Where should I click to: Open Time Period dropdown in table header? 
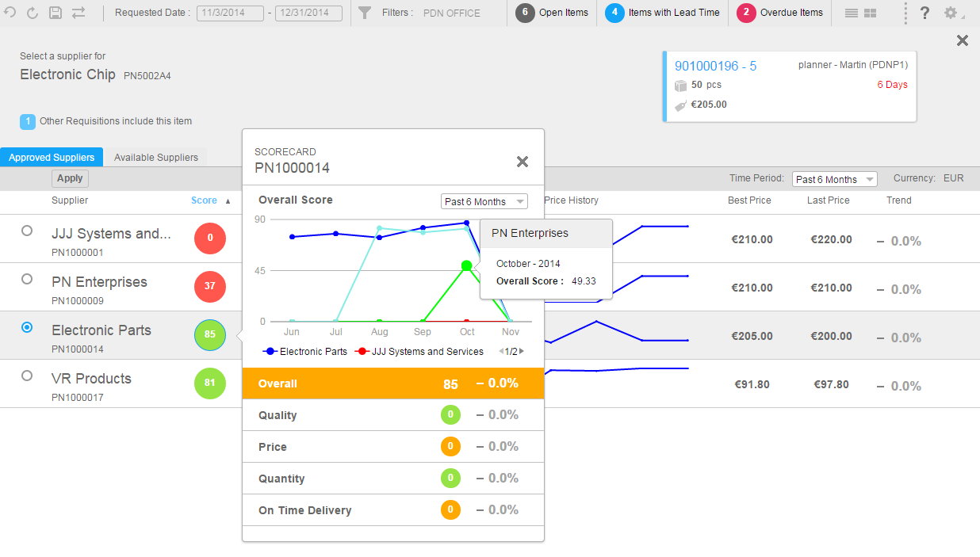(x=836, y=179)
